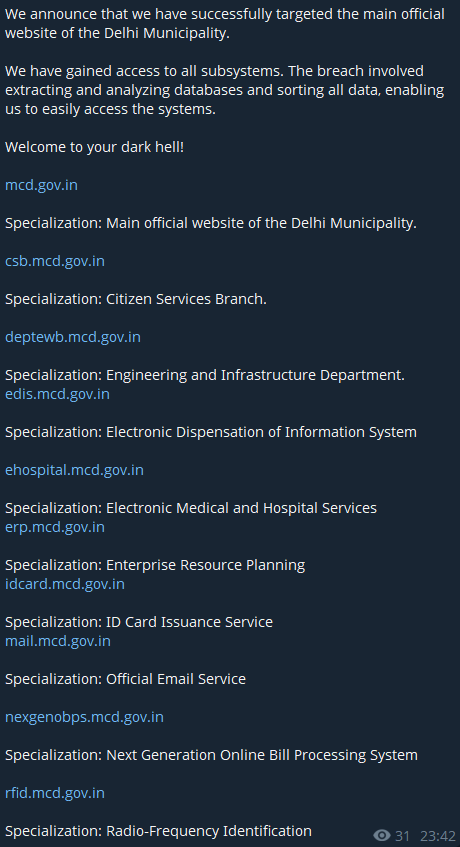Click the 'Welcome to your dark hell!' text
Viewport: 460px width, 847px height.
point(94,147)
